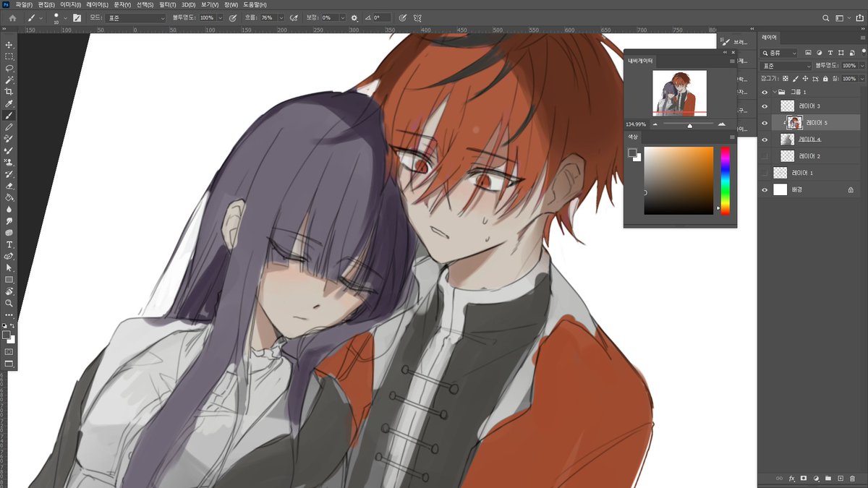
Task: Toggle lock all padlock icon
Action: coord(826,78)
